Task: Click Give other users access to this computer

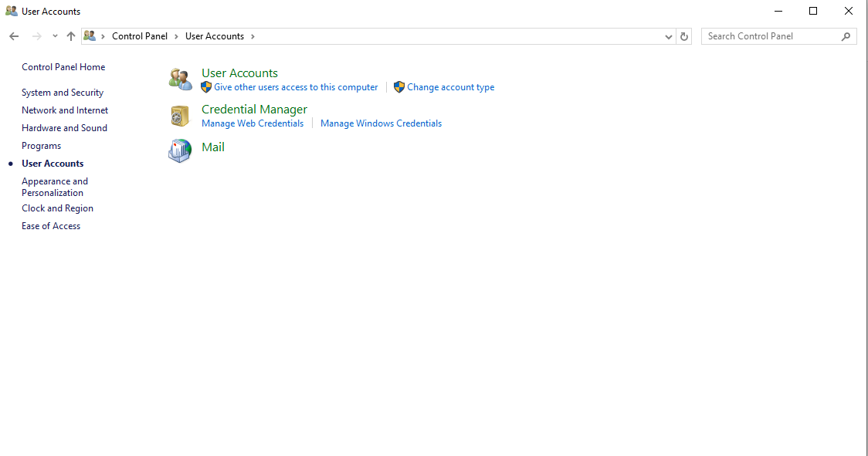Action: click(x=296, y=87)
